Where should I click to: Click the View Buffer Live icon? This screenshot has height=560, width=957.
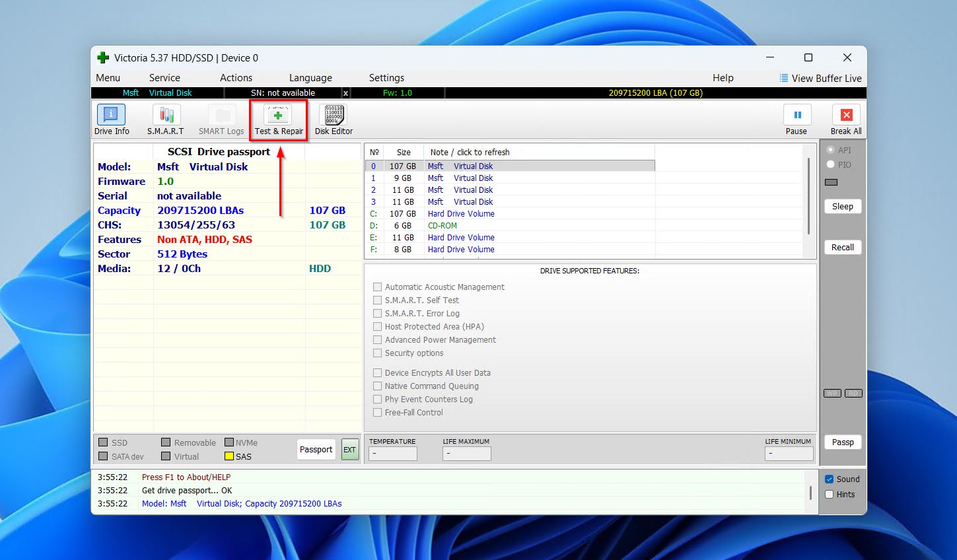pyautogui.click(x=784, y=78)
